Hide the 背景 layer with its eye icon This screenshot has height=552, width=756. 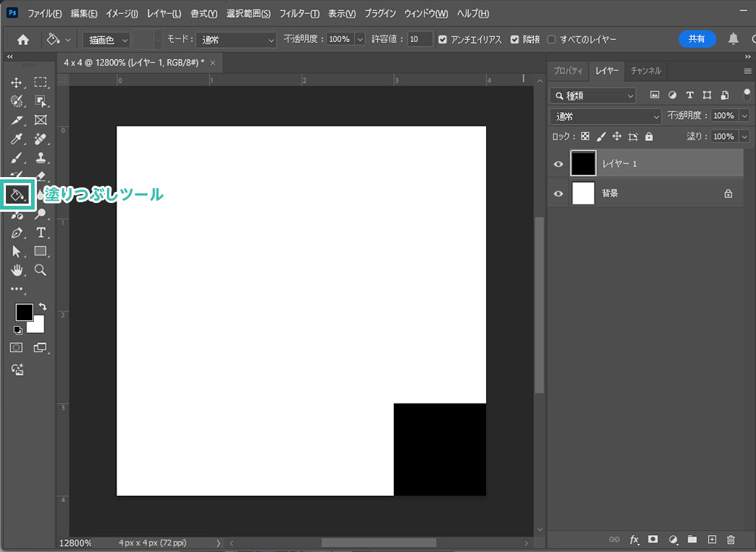[x=558, y=193]
